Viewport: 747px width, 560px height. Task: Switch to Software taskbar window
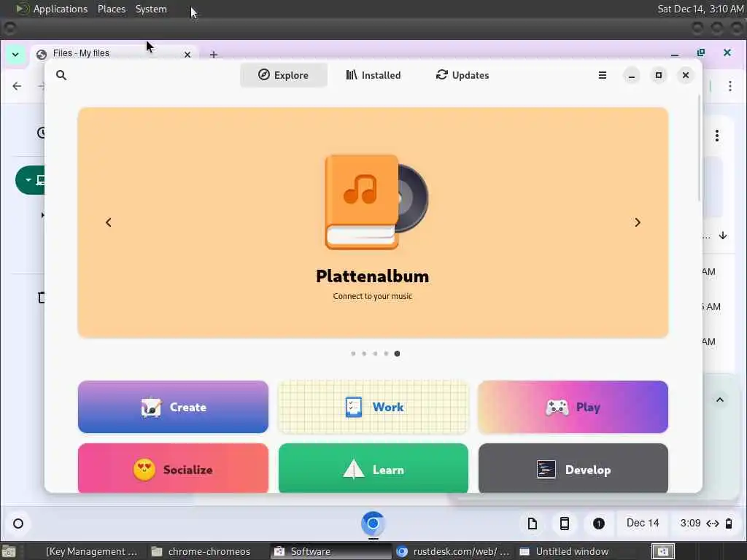[x=330, y=551]
